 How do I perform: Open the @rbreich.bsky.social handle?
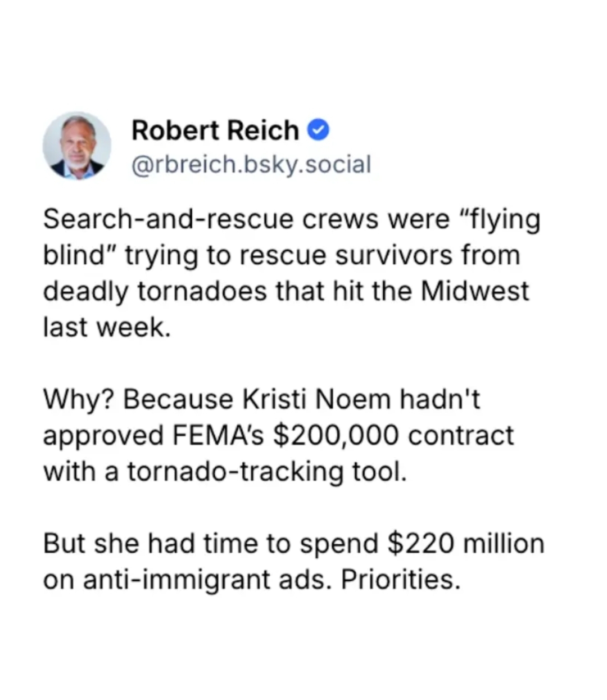point(251,164)
